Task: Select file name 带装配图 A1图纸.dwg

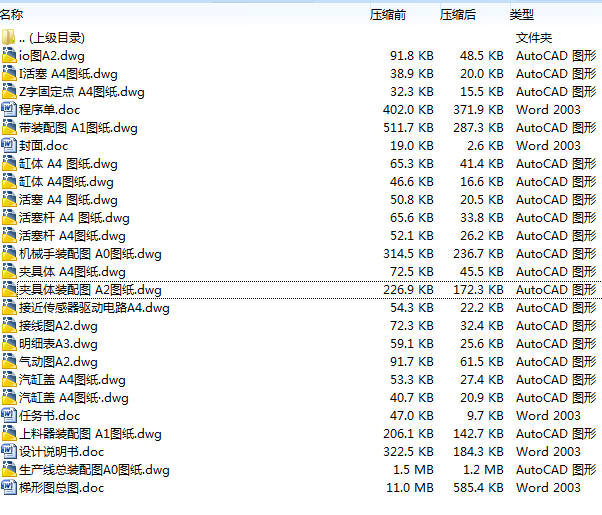Action: tap(78, 128)
